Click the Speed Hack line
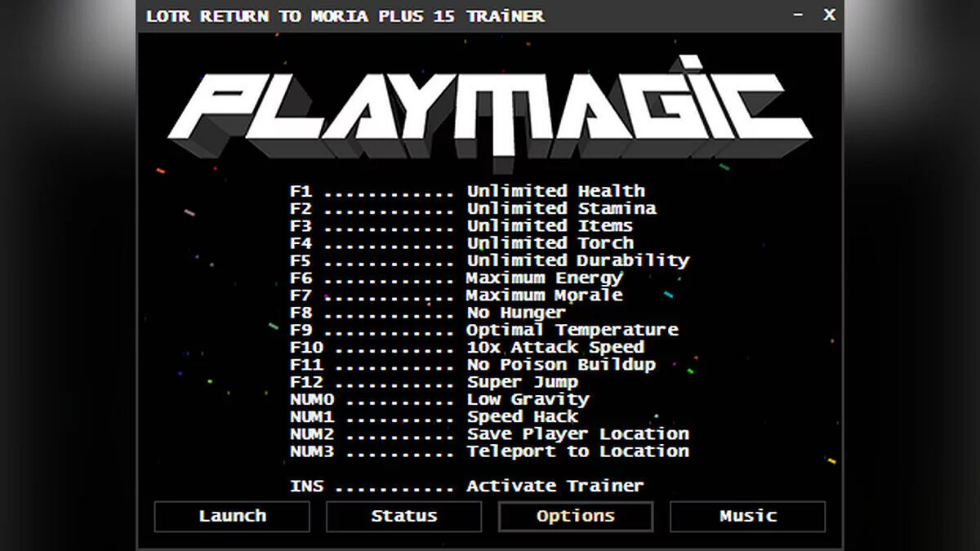The image size is (980, 551). tap(522, 417)
